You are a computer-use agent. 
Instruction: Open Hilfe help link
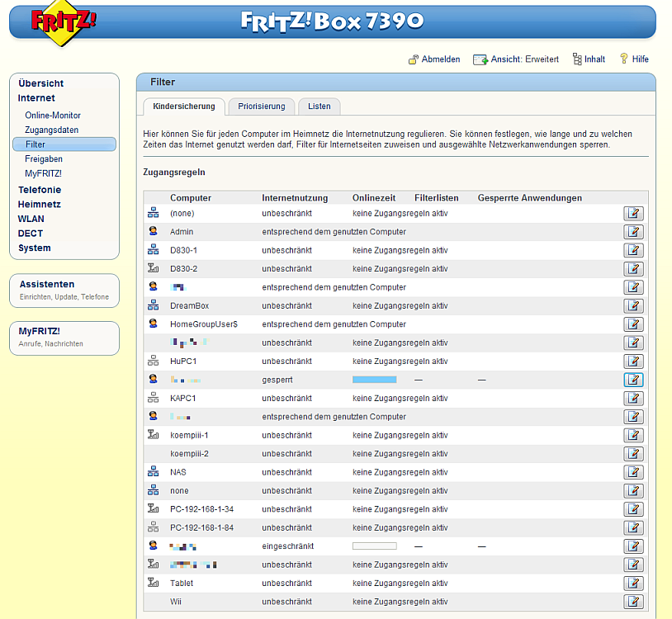(634, 59)
